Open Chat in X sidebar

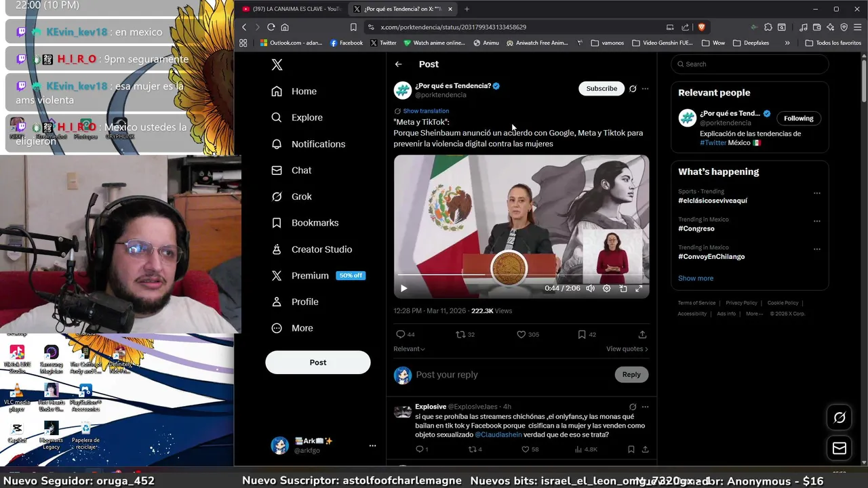291,170
